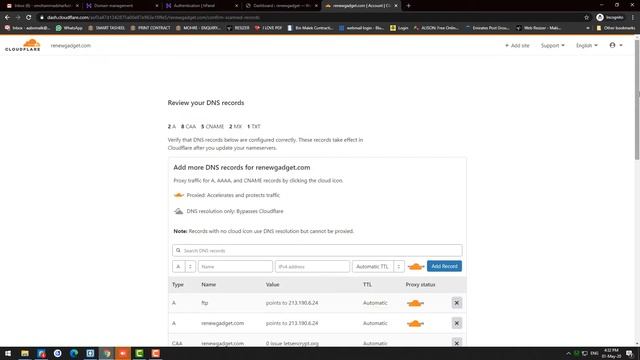This screenshot has width=640, height=360.
Task: Click the record Name input field
Action: [x=235, y=267]
